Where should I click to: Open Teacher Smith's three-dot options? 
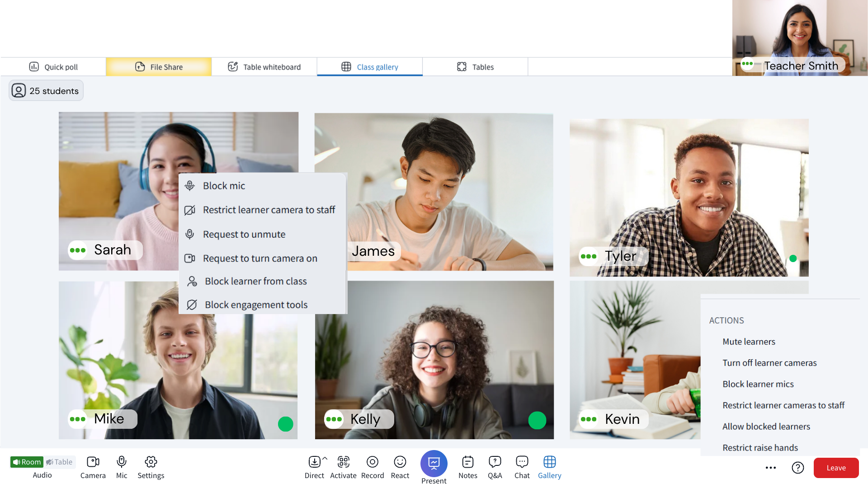point(747,64)
